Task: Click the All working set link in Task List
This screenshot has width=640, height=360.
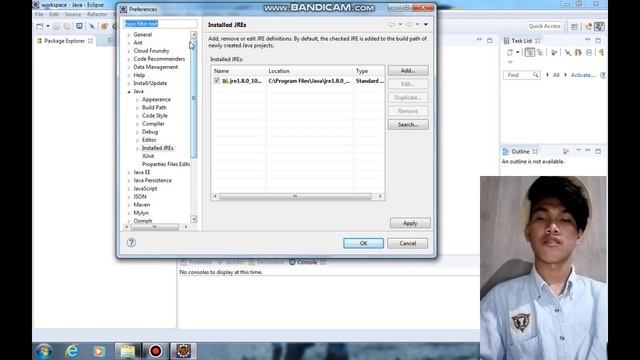Action: pos(556,75)
